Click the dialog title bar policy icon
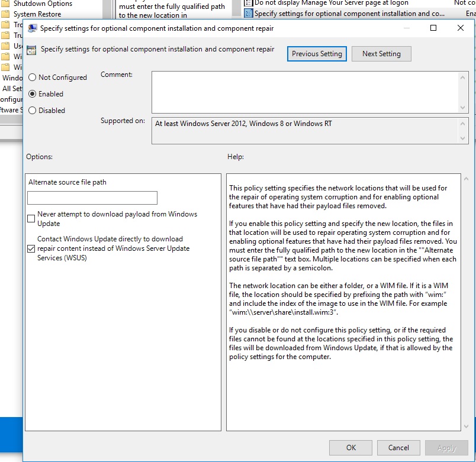Viewport: 476px width, 462px height. pos(32,28)
